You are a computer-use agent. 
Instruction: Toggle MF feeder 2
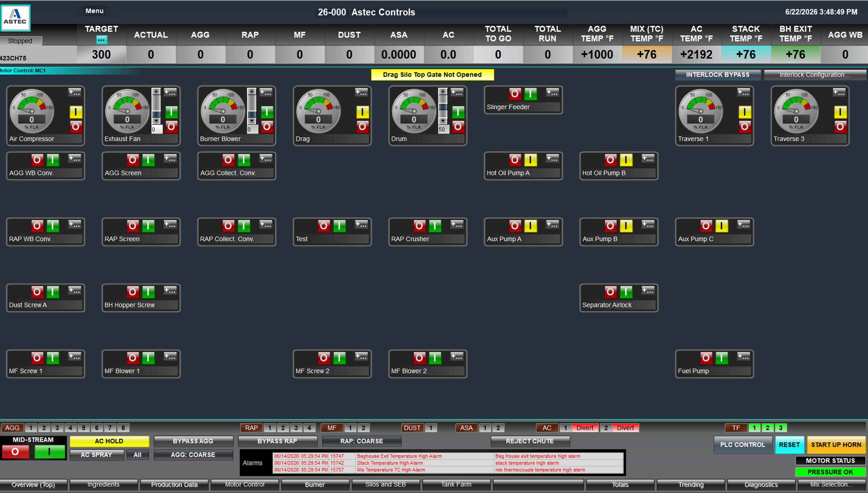click(x=364, y=428)
